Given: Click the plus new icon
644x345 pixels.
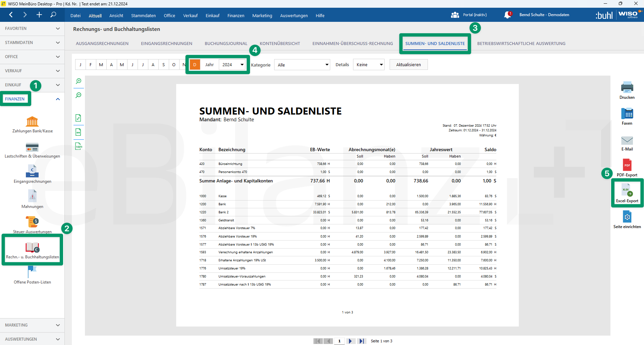Looking at the screenshot, I should (39, 15).
